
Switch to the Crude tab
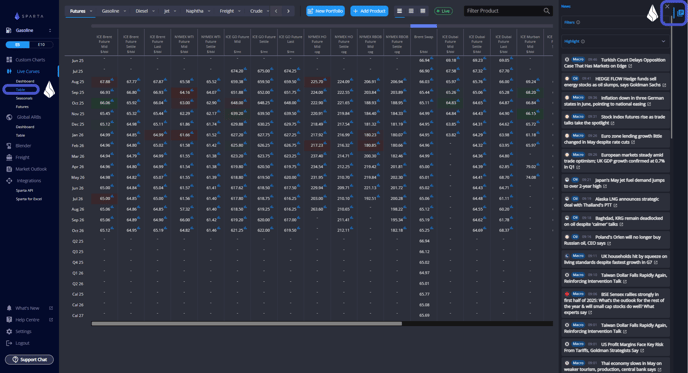click(x=256, y=11)
